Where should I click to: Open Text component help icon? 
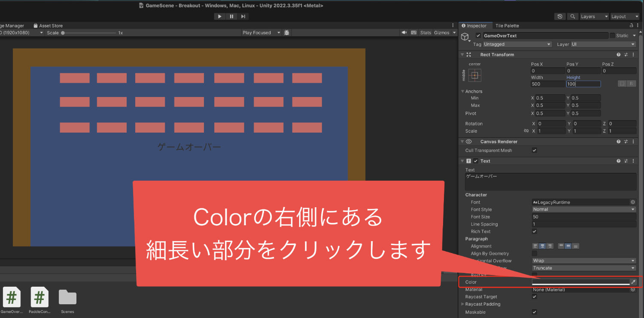619,161
